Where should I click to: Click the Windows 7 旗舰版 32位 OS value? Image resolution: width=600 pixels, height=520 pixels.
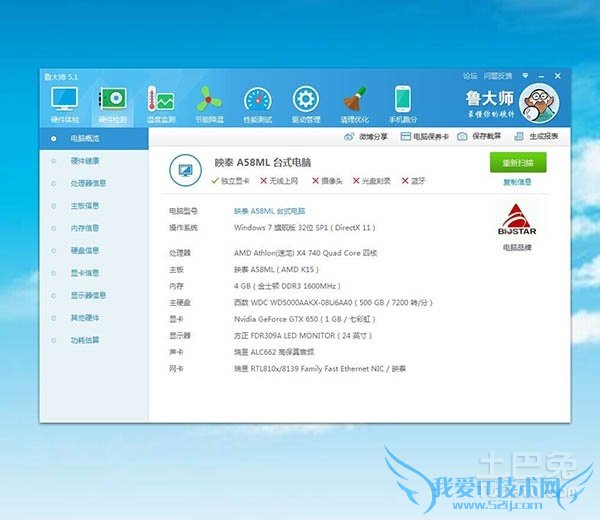(305, 228)
